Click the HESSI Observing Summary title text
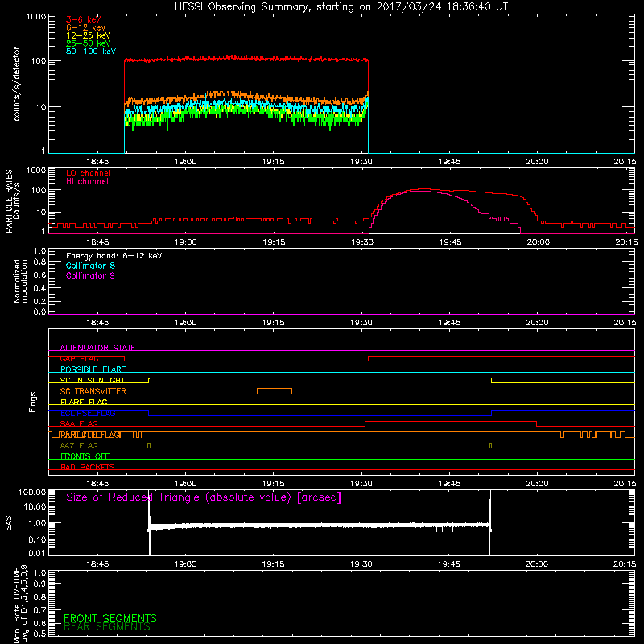This screenshot has width=644, height=644. coord(341,7)
